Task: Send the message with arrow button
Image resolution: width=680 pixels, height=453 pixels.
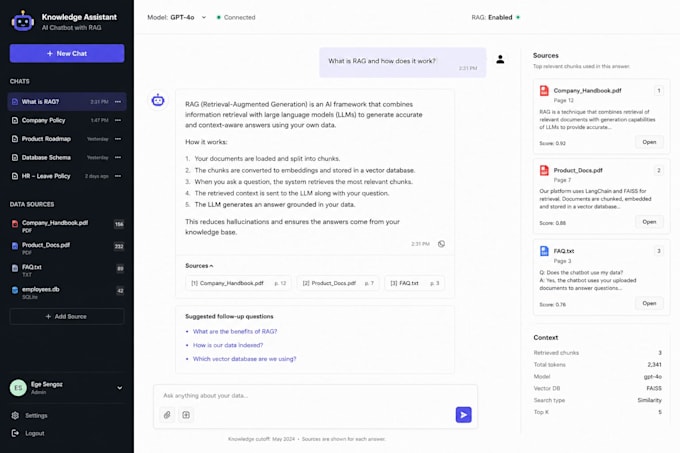Action: pos(463,415)
